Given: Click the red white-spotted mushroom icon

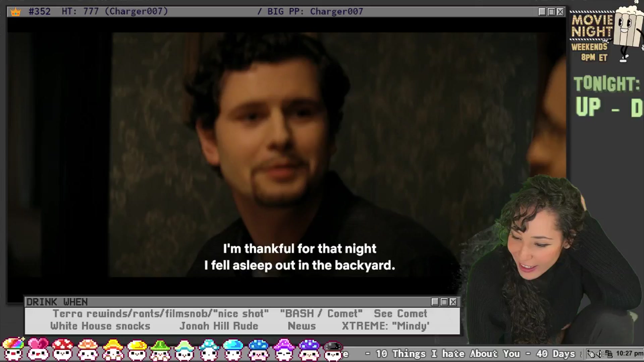Looking at the screenshot, I should click(x=63, y=349).
